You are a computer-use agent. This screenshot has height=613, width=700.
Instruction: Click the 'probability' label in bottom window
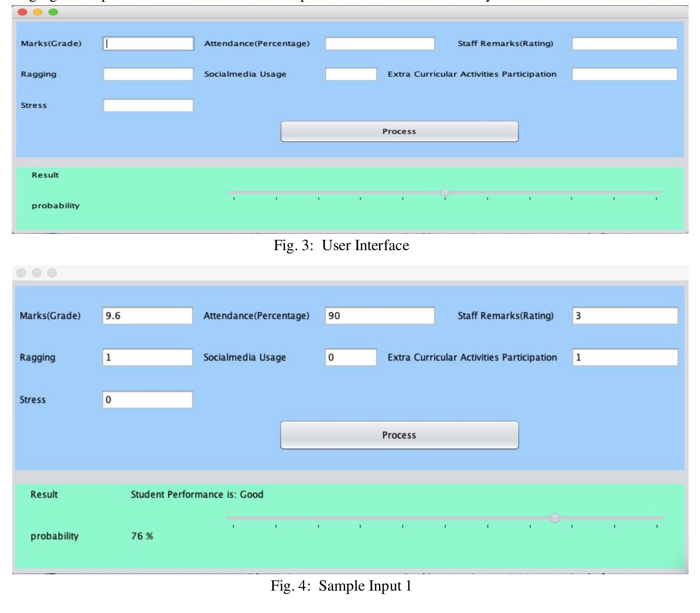point(55,536)
